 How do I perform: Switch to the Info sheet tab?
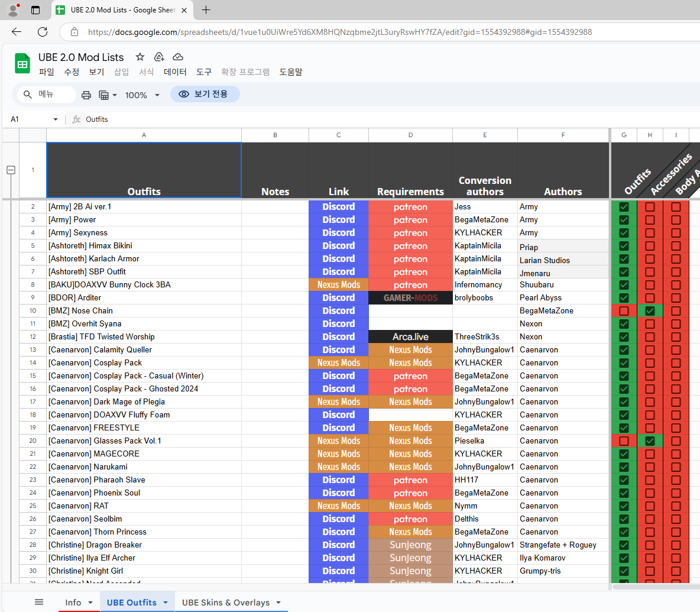point(73,603)
